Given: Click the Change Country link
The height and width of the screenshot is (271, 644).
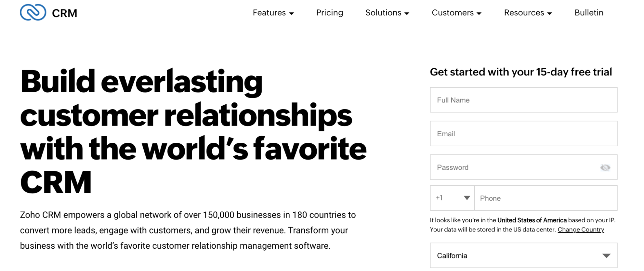Looking at the screenshot, I should click(581, 229).
